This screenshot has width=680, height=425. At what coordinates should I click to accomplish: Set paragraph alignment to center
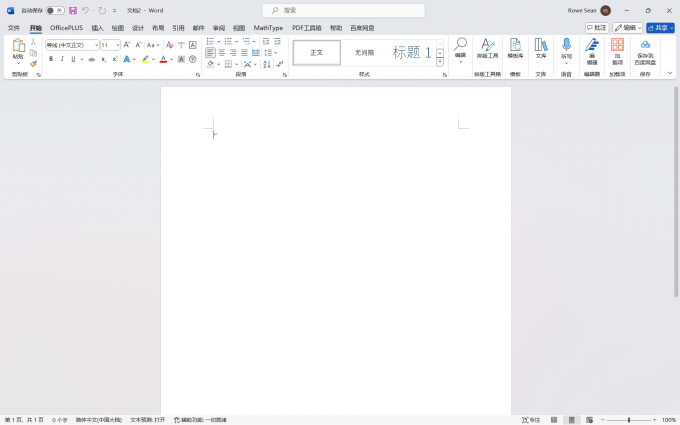(222, 52)
